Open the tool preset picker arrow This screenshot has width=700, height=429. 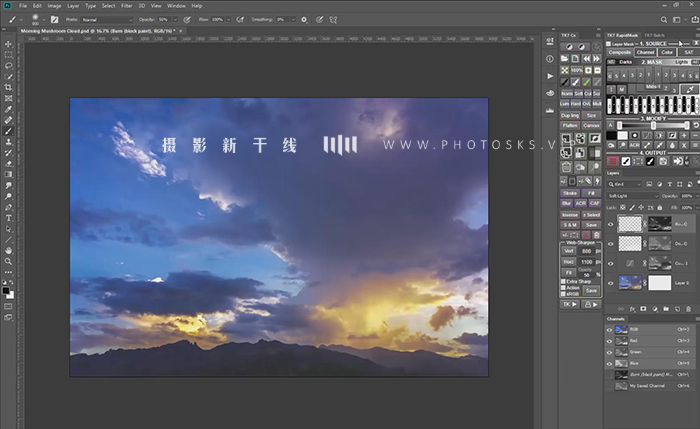(x=21, y=20)
